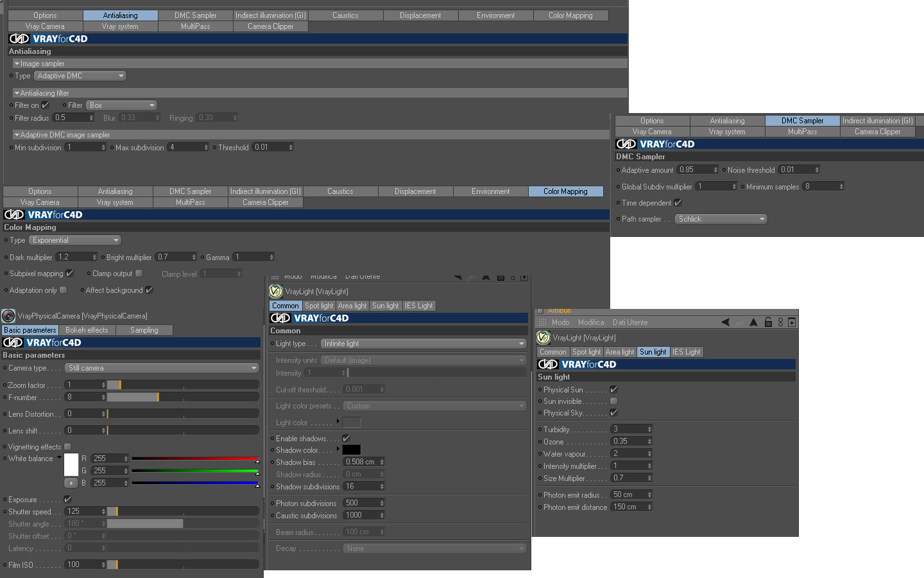This screenshot has height=578, width=924.
Task: Open the Modifica menu in the Attributi panel
Action: tap(591, 322)
